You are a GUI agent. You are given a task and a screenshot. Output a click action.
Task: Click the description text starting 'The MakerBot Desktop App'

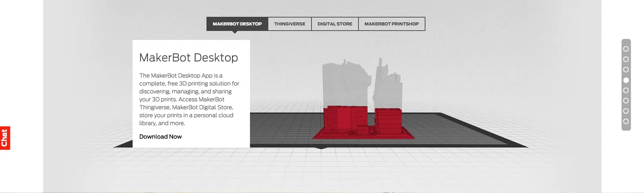pos(189,99)
